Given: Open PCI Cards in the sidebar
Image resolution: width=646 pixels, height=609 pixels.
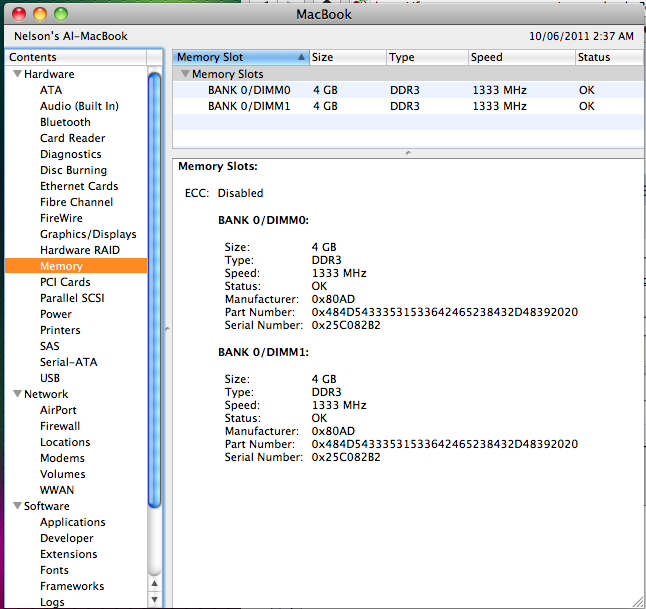Looking at the screenshot, I should pyautogui.click(x=65, y=282).
